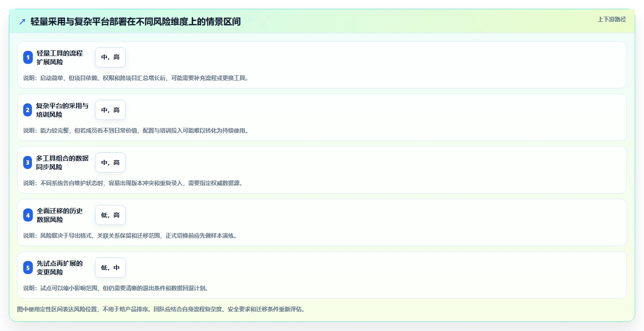Click the 低，高 tag for 全面迁移的历史数据风险
Screen dimensions: 644x331
coord(110,215)
